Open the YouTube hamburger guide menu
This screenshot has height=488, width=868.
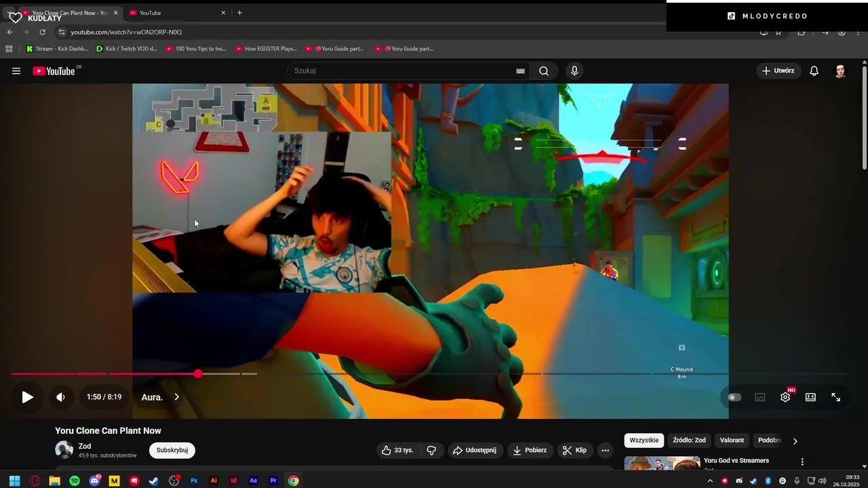(x=16, y=71)
